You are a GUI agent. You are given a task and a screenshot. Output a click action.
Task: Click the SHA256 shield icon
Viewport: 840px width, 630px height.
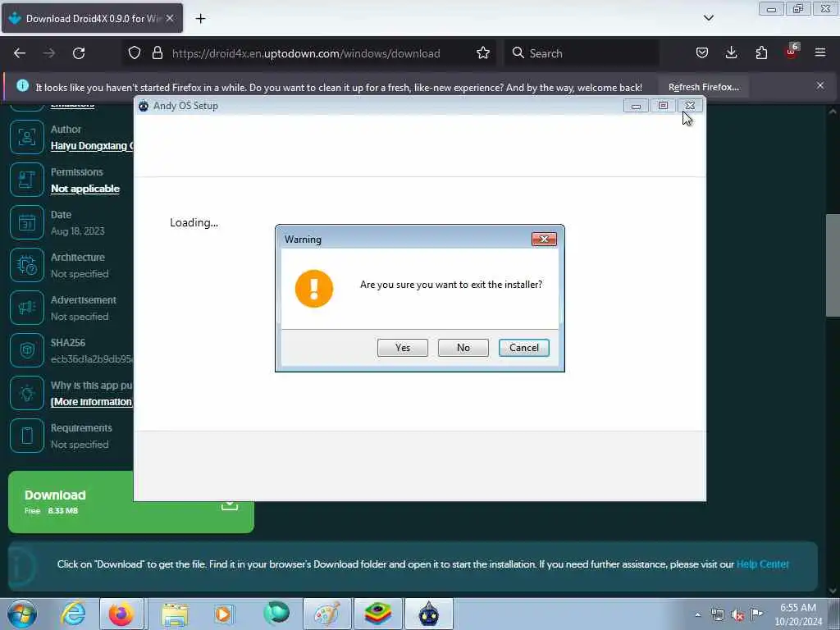(27, 350)
